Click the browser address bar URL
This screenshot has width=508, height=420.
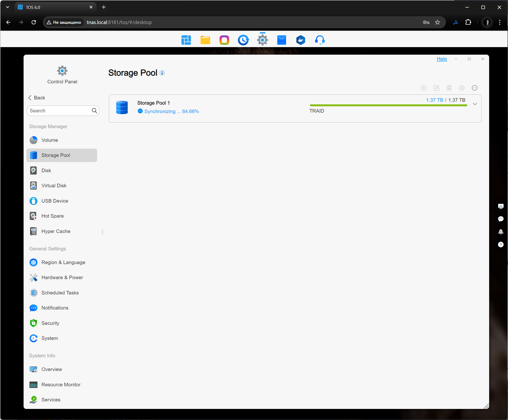coord(119,22)
